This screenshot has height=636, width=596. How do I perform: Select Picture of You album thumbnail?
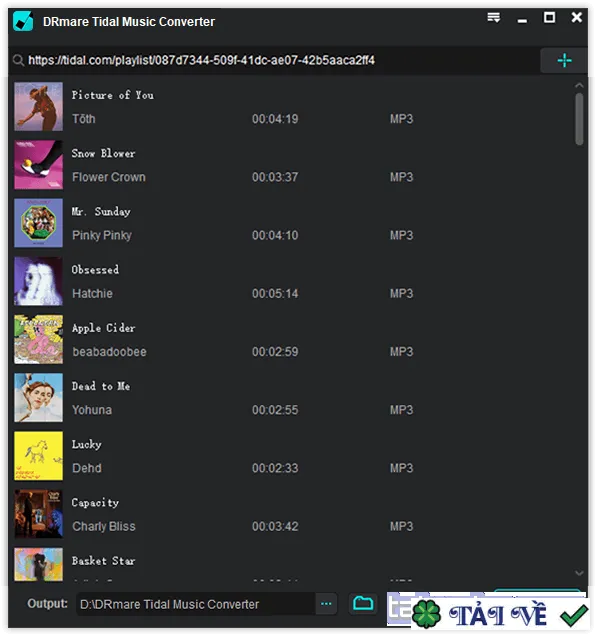[39, 107]
